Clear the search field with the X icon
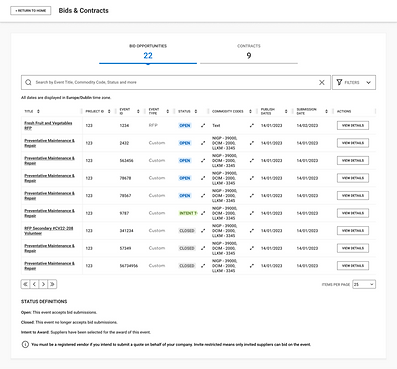This screenshot has width=397, height=369. click(x=322, y=82)
